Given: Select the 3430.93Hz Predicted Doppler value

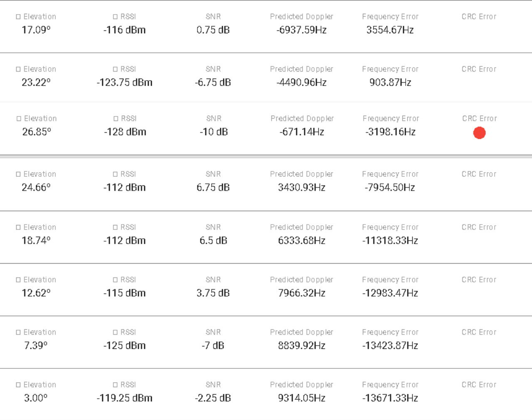Looking at the screenshot, I should click(x=301, y=188).
